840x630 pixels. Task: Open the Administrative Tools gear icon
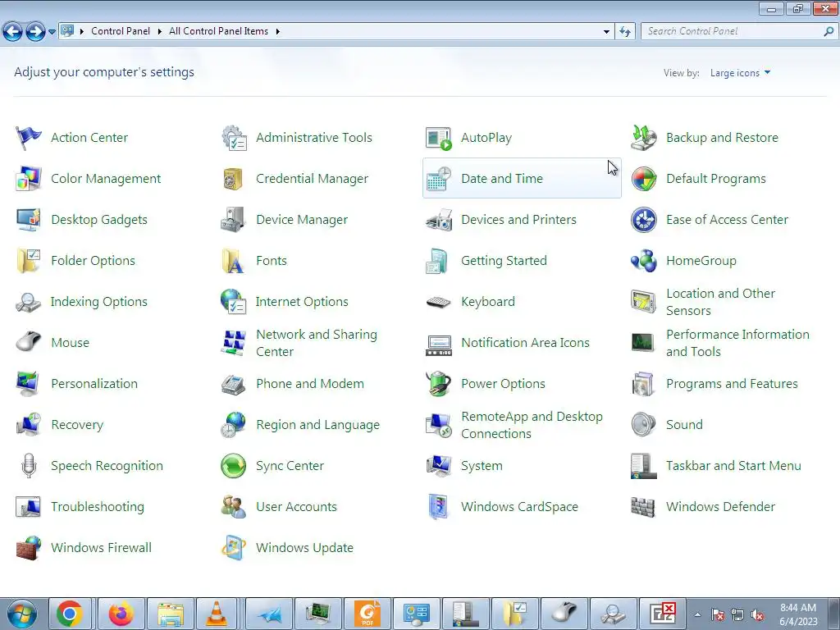point(234,138)
